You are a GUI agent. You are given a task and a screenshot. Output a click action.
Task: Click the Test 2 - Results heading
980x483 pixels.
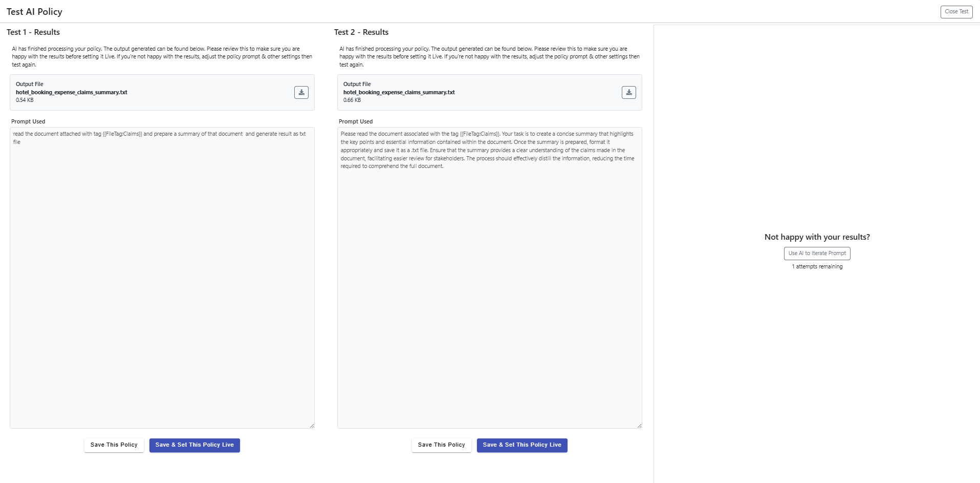[x=361, y=32]
